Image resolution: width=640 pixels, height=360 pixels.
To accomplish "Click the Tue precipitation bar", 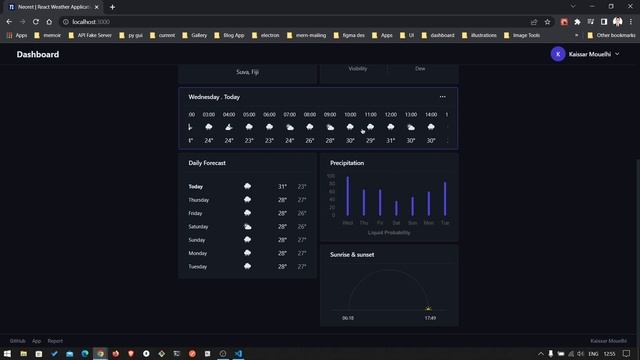I will pyautogui.click(x=445, y=199).
